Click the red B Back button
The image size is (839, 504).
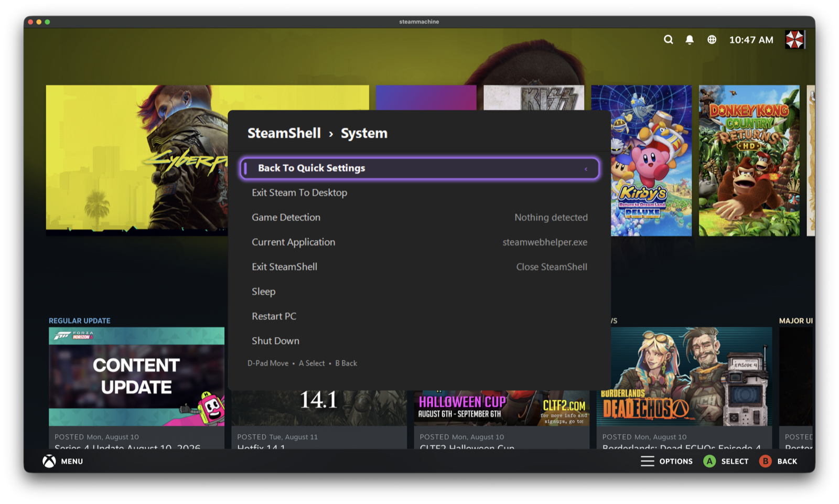[765, 461]
